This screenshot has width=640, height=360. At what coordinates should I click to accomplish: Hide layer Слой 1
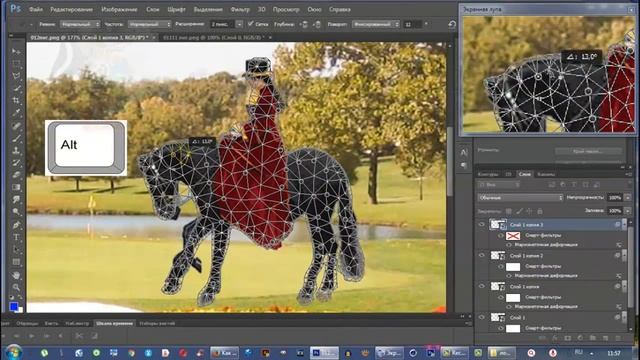pos(482,317)
